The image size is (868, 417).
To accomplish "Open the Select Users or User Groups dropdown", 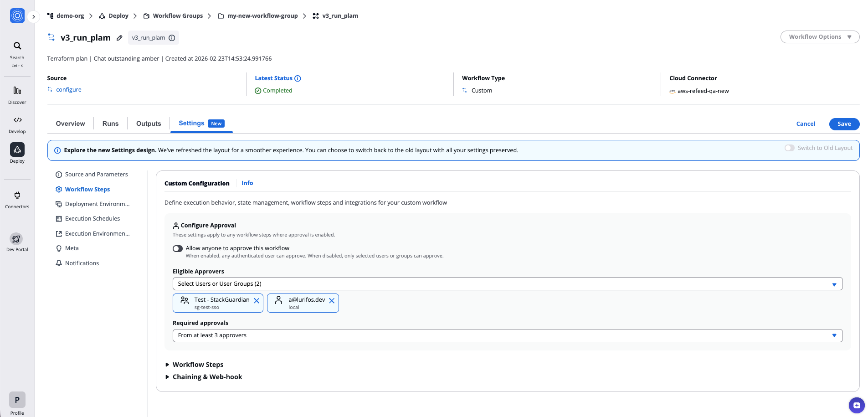I will [x=834, y=283].
